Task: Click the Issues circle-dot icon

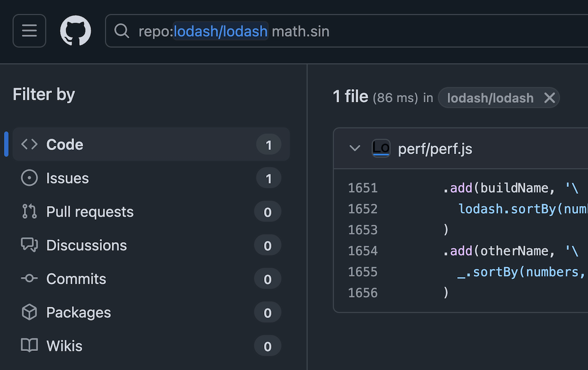Action: coord(29,178)
